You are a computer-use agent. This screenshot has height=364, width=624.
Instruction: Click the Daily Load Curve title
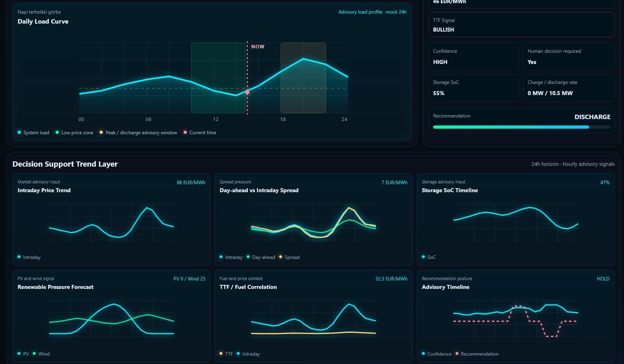[43, 22]
